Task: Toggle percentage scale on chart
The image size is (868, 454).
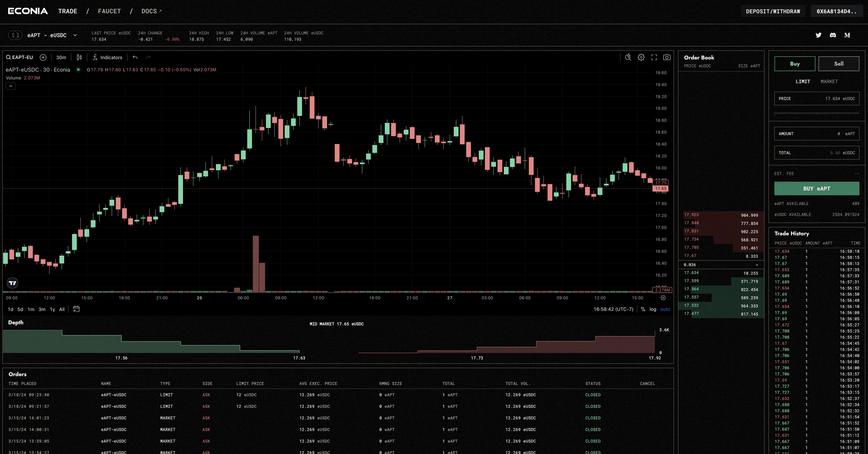Action: [643, 309]
